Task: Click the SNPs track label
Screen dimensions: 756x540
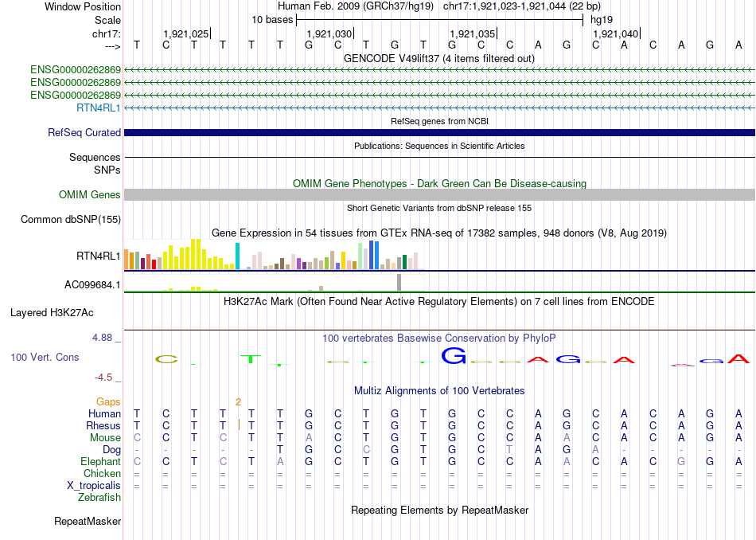Action: (107, 170)
